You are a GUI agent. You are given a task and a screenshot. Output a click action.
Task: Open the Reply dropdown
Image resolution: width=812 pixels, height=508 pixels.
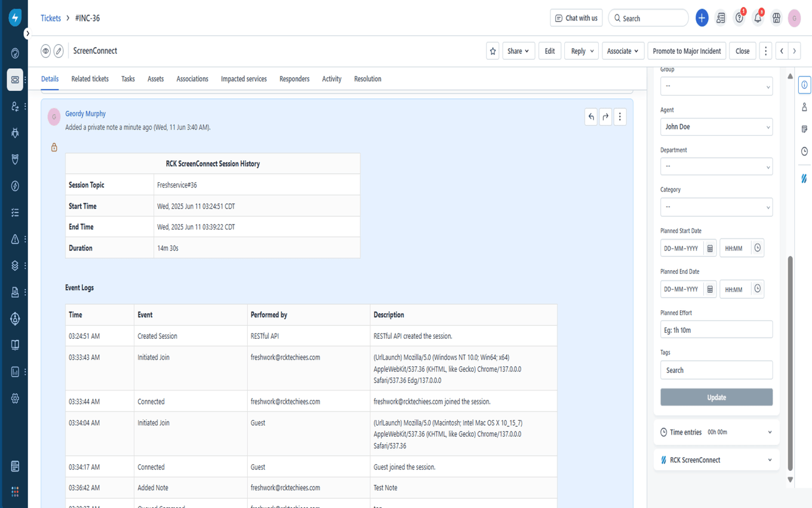[x=582, y=51]
